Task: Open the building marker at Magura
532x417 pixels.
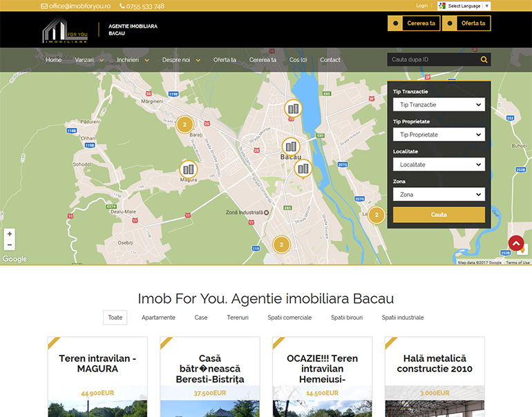Action: tap(189, 169)
